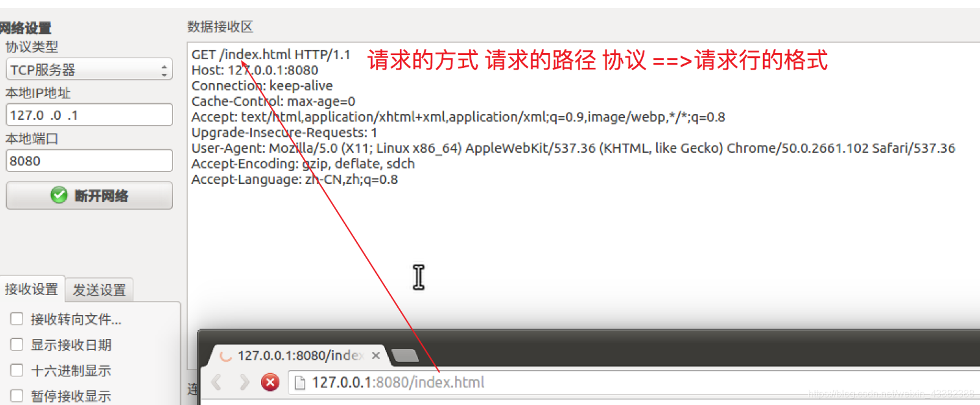Click the local port field showing 8080

[89, 161]
